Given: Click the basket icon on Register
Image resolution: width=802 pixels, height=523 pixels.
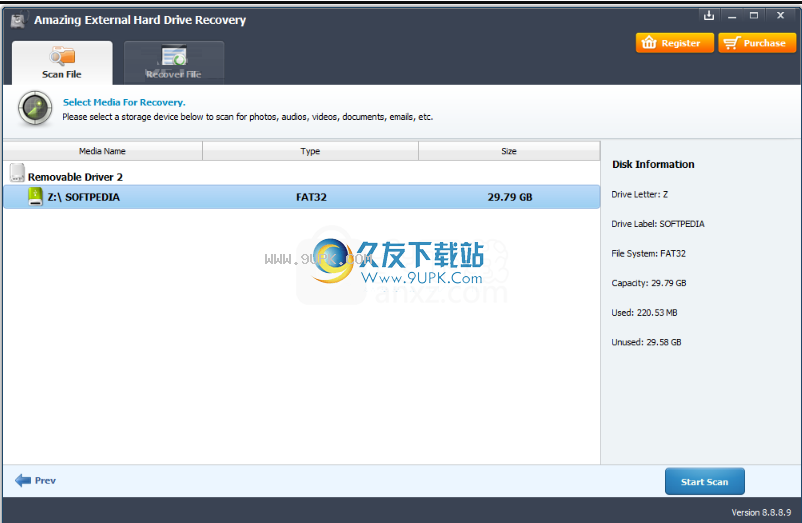Looking at the screenshot, I should pos(649,42).
